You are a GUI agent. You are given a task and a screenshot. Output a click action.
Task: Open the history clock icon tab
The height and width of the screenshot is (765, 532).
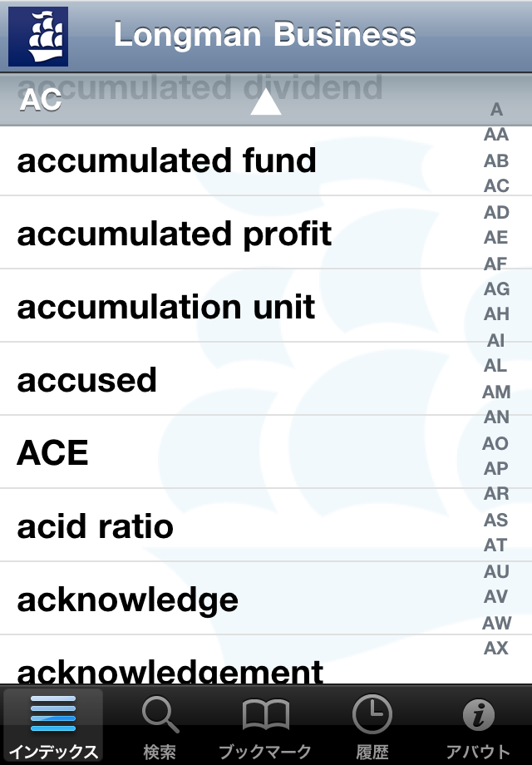[372, 725]
